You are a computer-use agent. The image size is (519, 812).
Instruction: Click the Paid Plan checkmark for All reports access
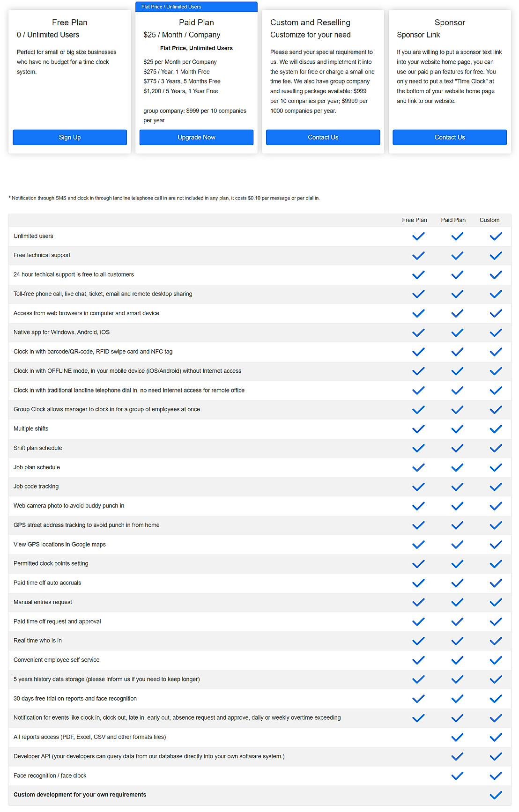point(457,737)
